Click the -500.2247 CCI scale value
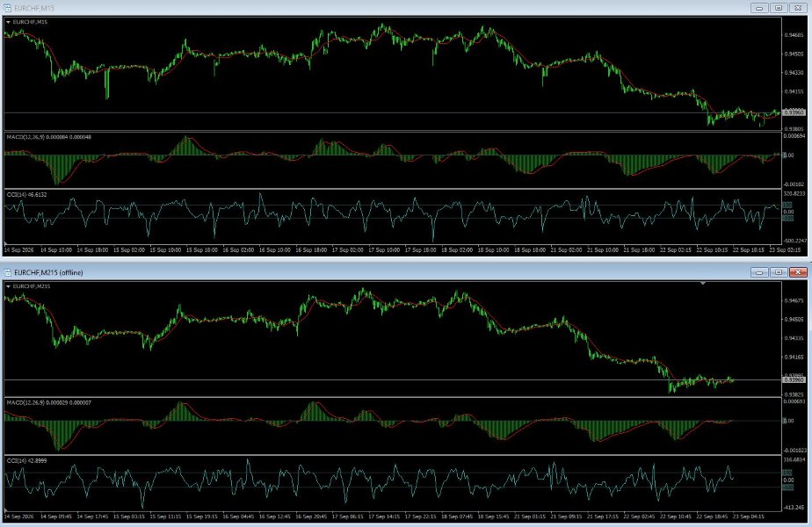Viewport: 812px width, 527px height. pos(794,241)
